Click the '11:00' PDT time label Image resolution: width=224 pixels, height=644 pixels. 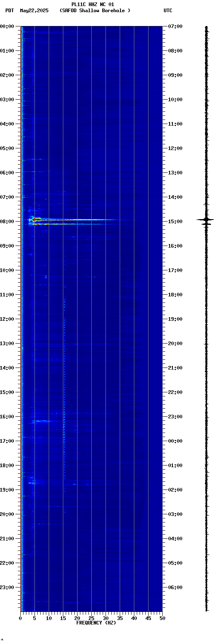[x=7, y=295]
